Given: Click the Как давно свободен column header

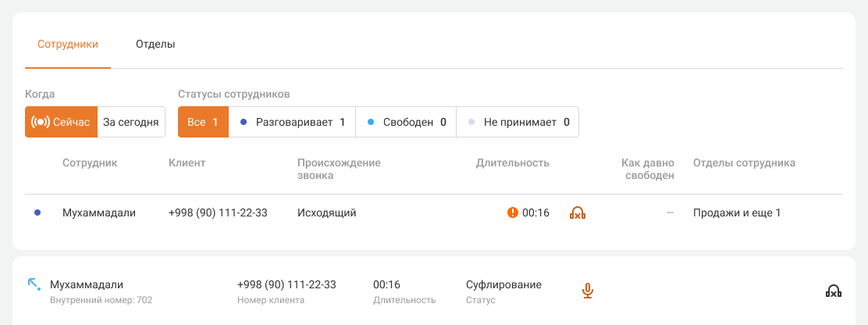Looking at the screenshot, I should click(648, 169).
